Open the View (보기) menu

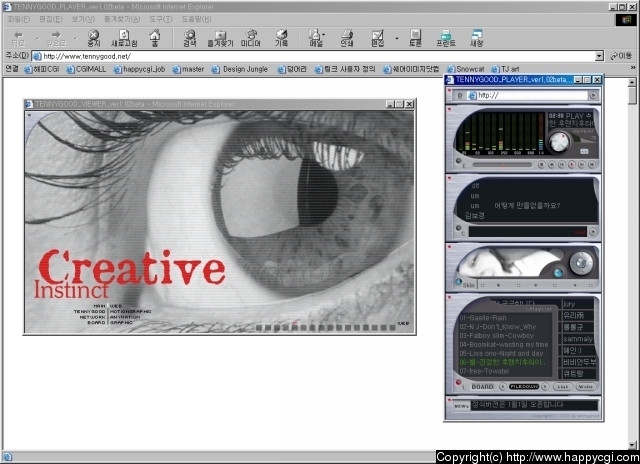[x=83, y=19]
